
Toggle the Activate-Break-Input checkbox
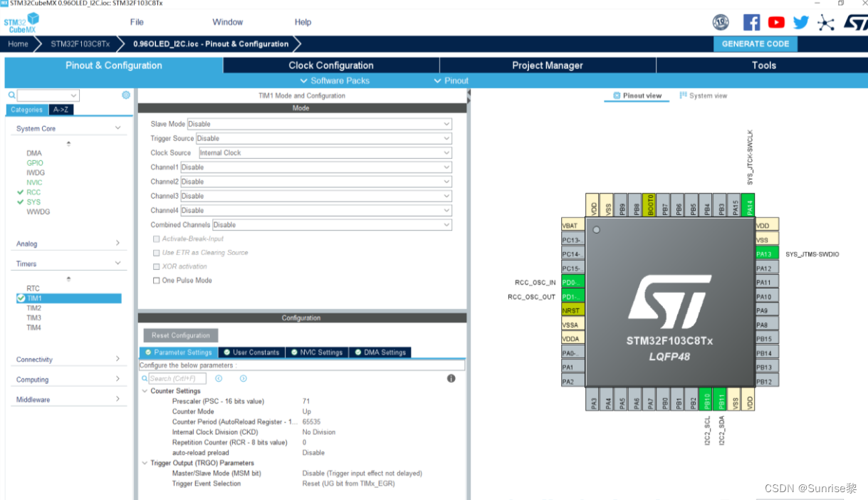pos(157,239)
